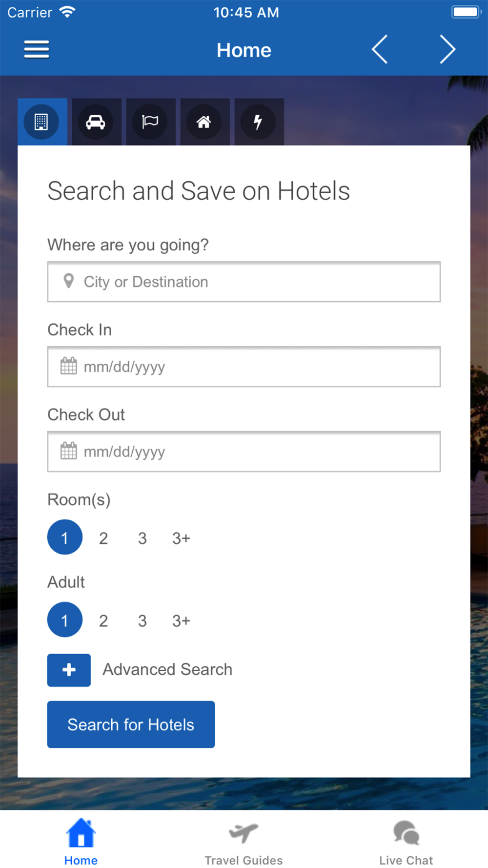
Task: Select 3+ under Room(s)
Action: click(x=181, y=538)
